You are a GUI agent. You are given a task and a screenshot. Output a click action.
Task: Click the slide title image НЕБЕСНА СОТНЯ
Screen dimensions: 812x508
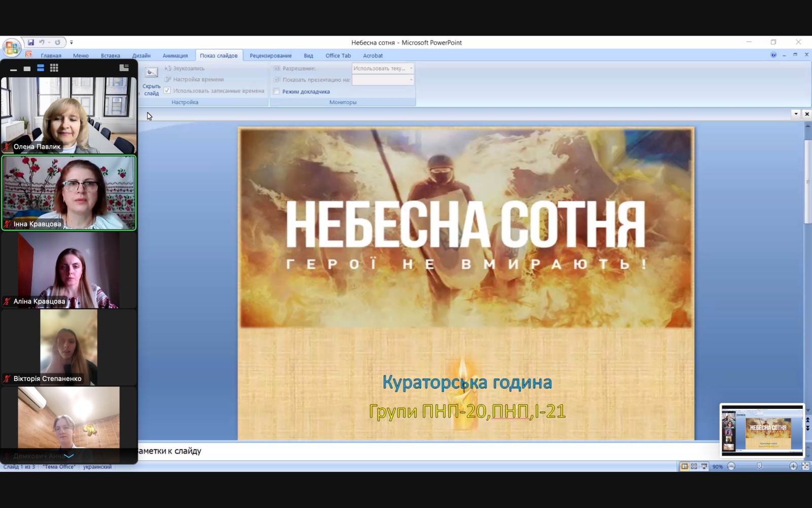click(466, 228)
